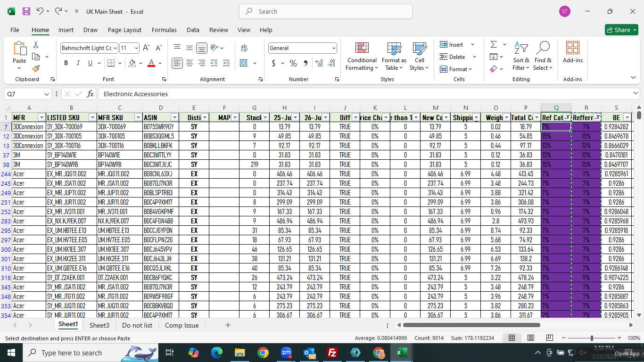Open Format as Table gallery
This screenshot has width=644, height=362.
[394, 57]
